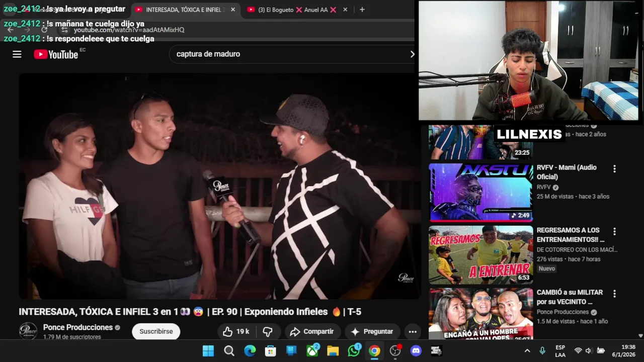The image size is (644, 362).
Task: Dislike the video using the thumbs-down icon
Action: [268, 331]
